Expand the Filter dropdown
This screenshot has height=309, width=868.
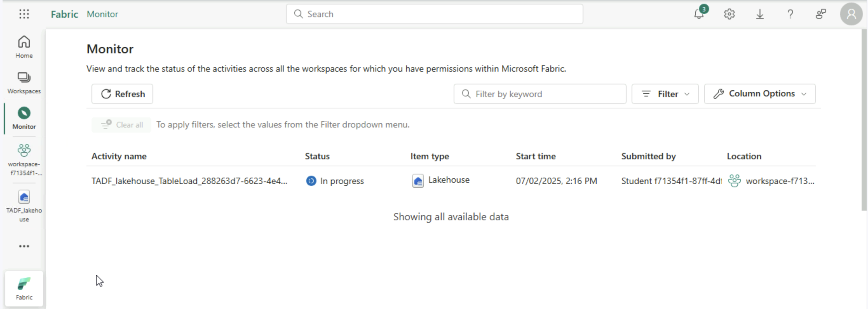[x=665, y=94]
